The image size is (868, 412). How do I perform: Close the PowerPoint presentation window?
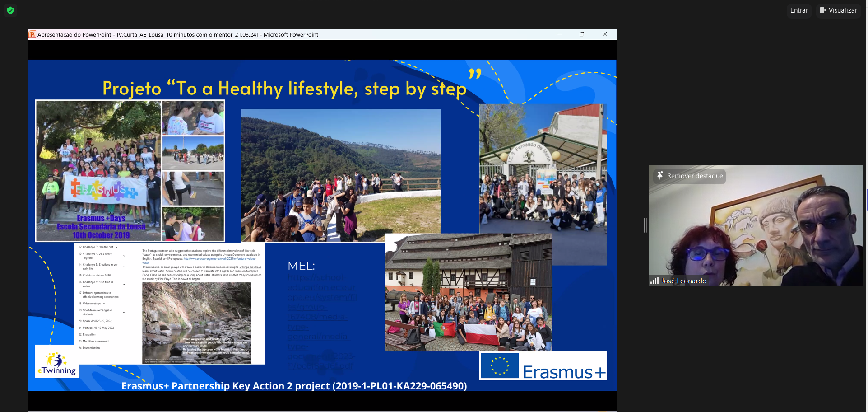(x=605, y=34)
